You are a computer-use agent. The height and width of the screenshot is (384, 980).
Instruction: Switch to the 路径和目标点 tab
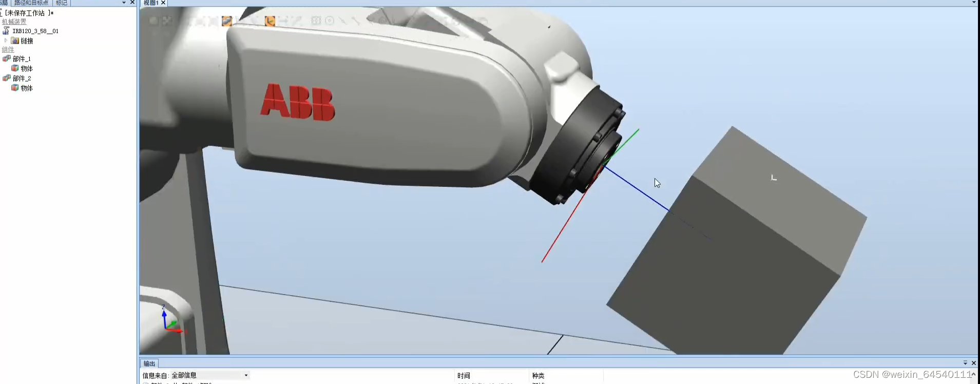click(x=31, y=3)
